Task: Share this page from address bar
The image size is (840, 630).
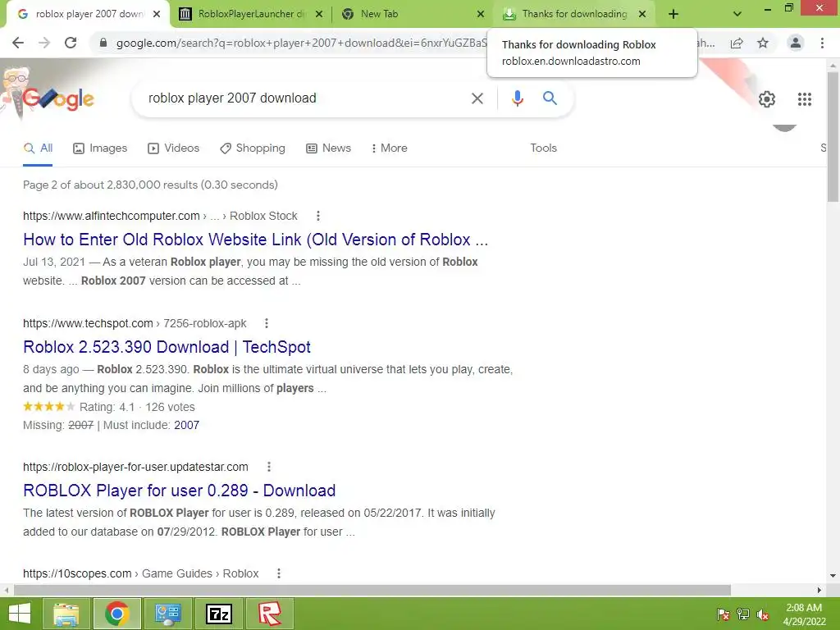Action: (x=737, y=43)
